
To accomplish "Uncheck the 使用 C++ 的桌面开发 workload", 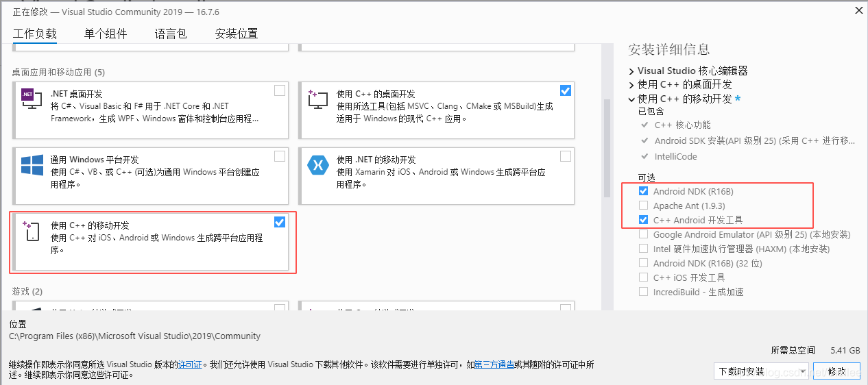I will click(x=566, y=90).
